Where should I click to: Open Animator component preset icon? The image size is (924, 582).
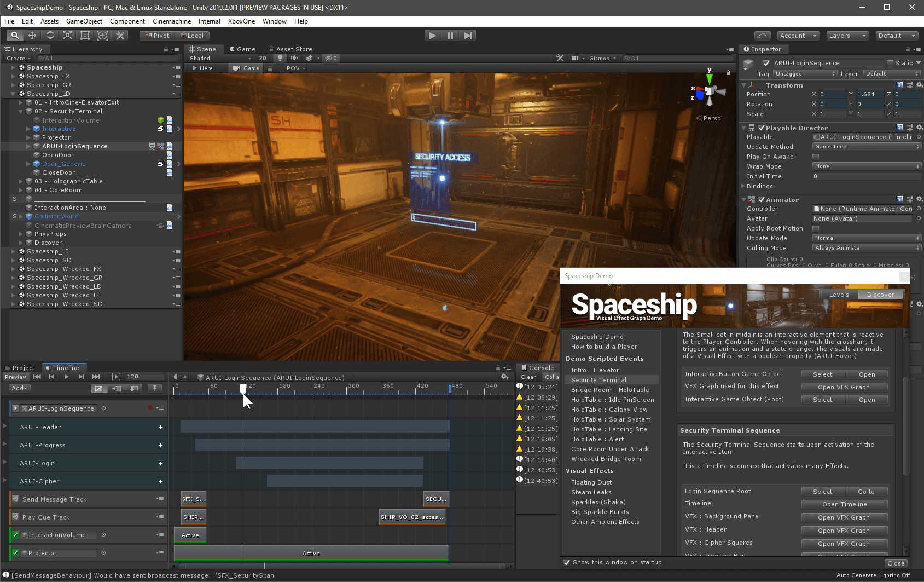click(910, 199)
